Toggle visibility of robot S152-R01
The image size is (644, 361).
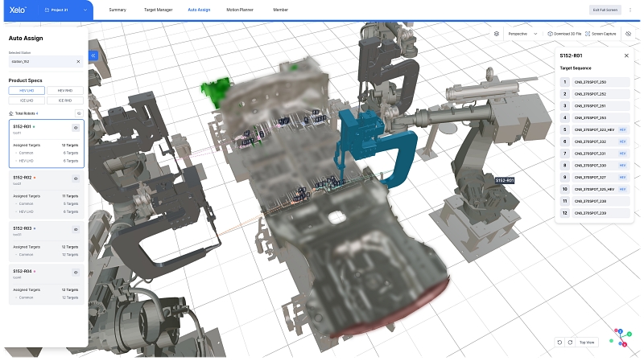76,128
